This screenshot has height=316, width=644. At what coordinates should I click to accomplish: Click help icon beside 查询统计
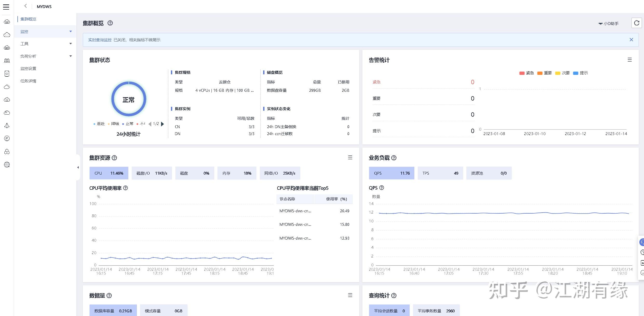click(394, 295)
